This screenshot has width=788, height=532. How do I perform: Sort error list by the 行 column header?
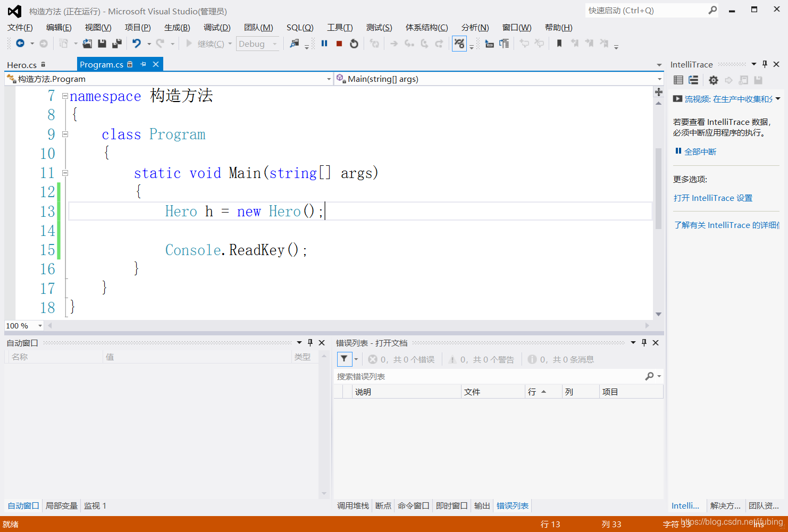click(x=543, y=392)
